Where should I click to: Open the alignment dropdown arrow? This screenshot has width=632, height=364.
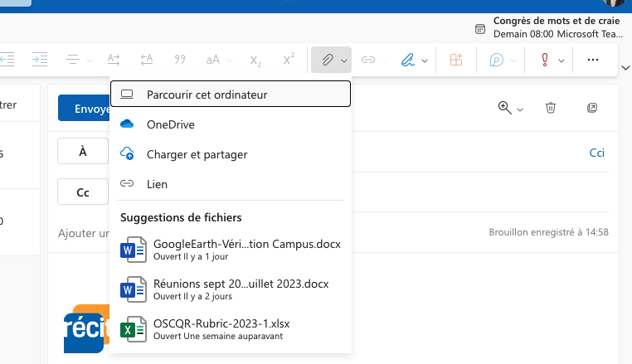[x=90, y=61]
